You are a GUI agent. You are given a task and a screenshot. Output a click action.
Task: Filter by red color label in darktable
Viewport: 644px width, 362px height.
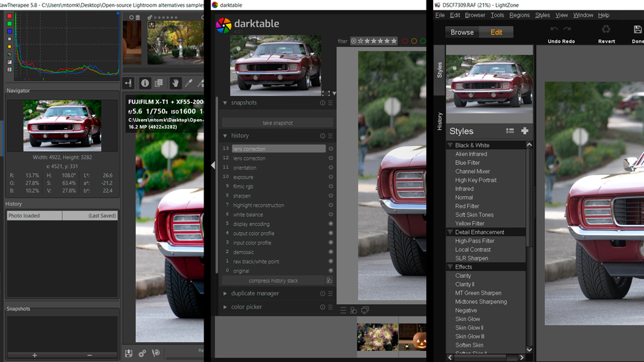405,41
